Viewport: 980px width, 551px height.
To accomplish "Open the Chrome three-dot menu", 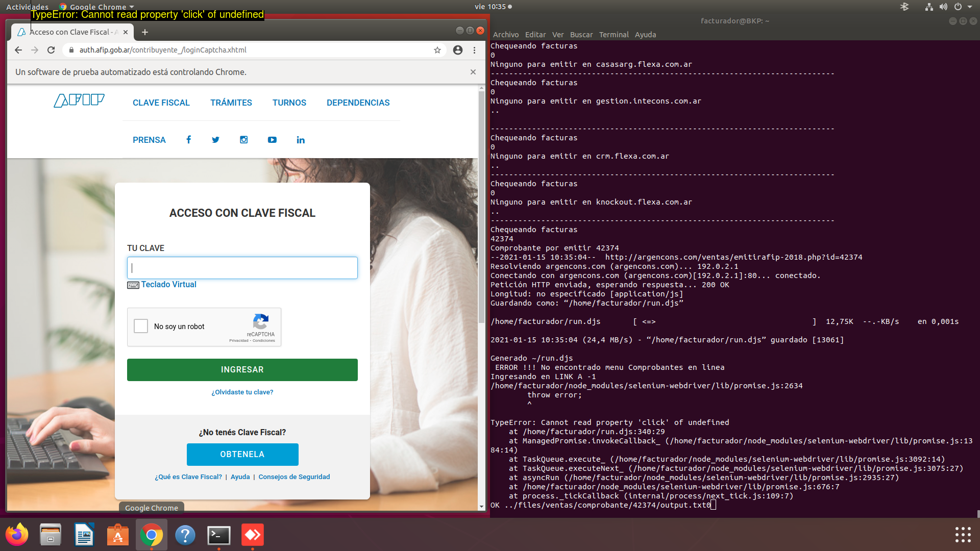I will (474, 50).
